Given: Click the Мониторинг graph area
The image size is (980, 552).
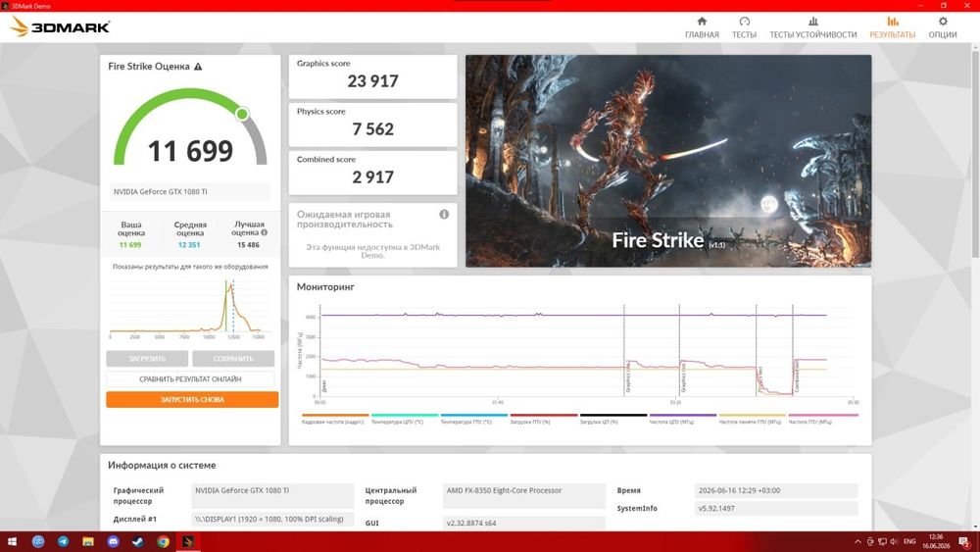Looking at the screenshot, I should (587, 351).
